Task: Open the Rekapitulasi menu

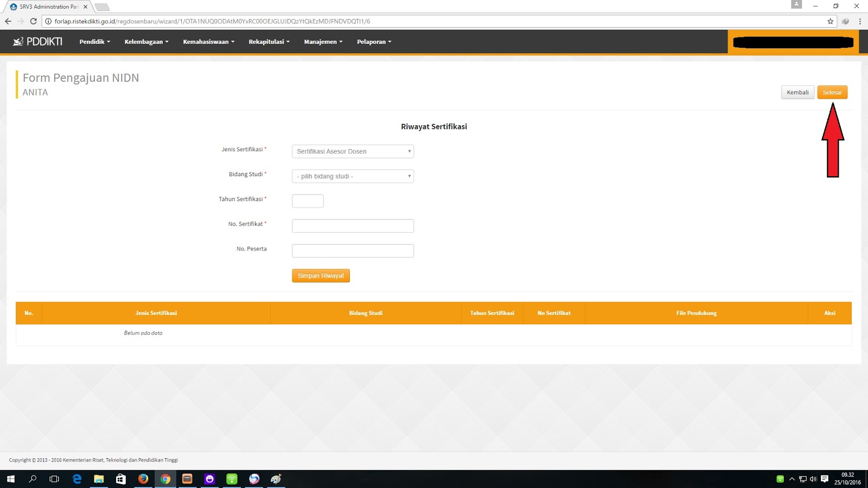Action: pos(269,41)
